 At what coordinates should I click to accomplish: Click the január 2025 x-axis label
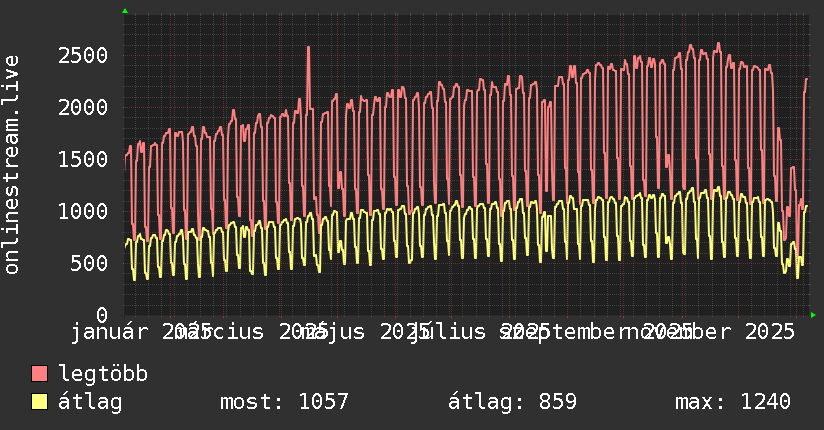coord(141,333)
